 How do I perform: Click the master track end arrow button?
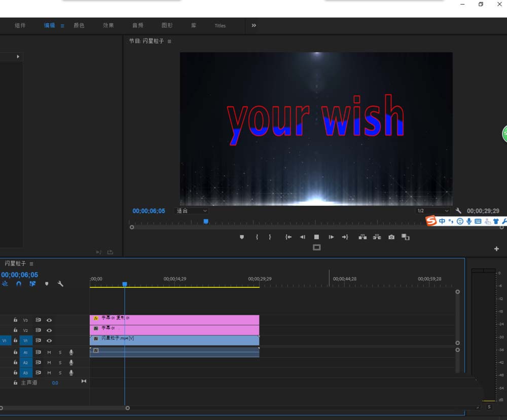pyautogui.click(x=84, y=381)
